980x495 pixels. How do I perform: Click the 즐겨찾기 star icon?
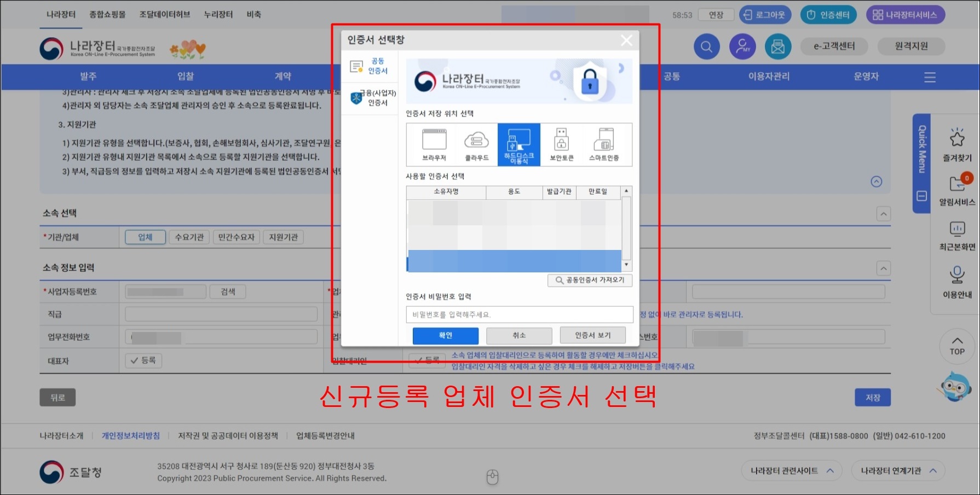pyautogui.click(x=957, y=138)
